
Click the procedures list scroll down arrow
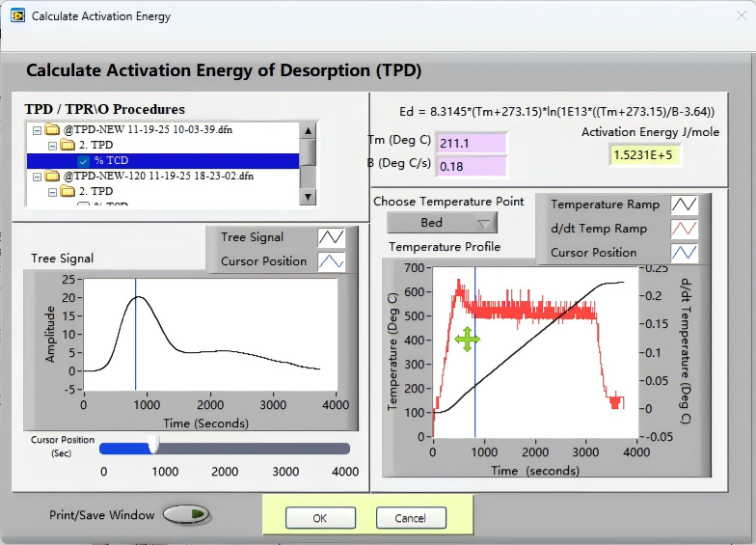coord(308,197)
